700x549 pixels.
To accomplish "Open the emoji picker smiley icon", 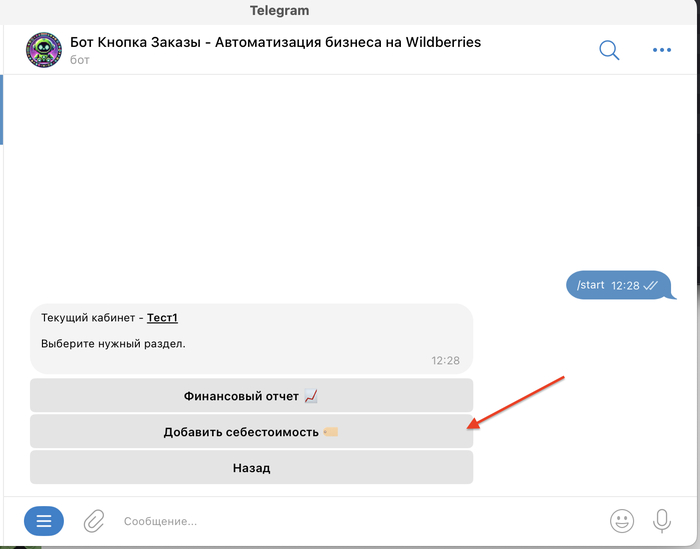I will 622,521.
